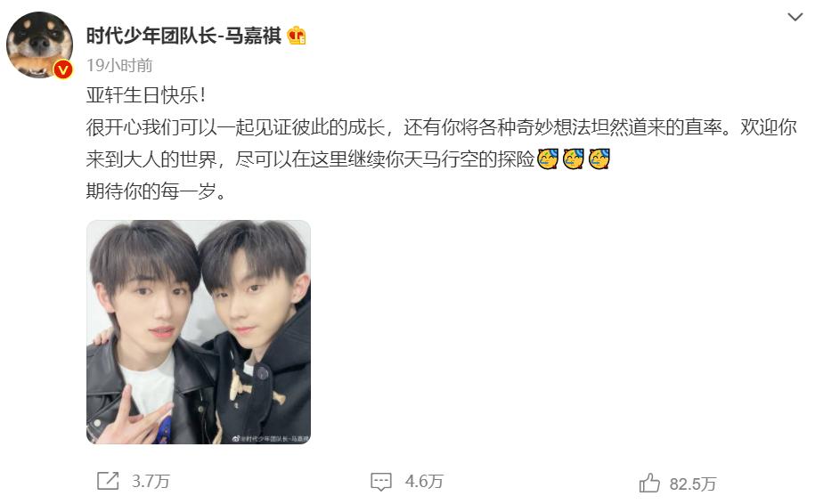Like the post with thumbs-up icon
The width and height of the screenshot is (815, 504).
coord(649,483)
